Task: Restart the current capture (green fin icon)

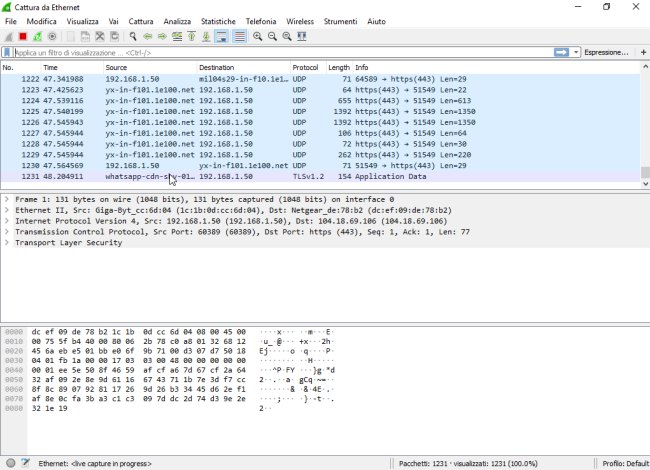Action: coord(37,36)
